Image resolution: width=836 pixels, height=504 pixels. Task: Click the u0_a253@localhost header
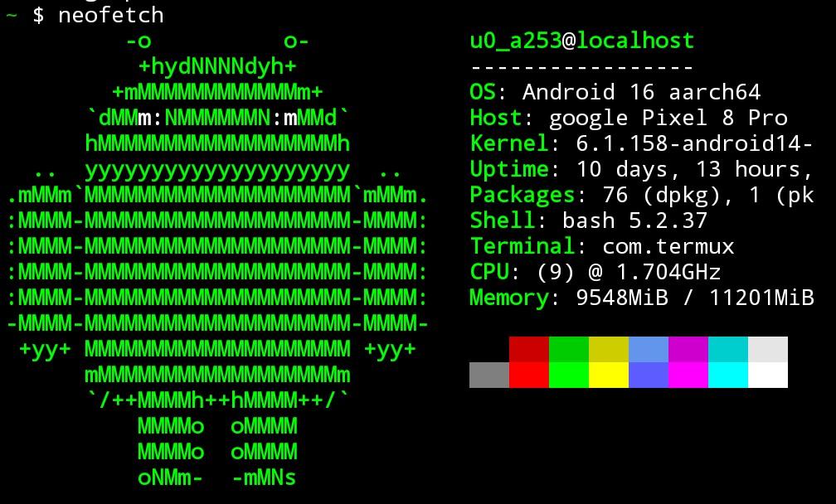point(581,41)
